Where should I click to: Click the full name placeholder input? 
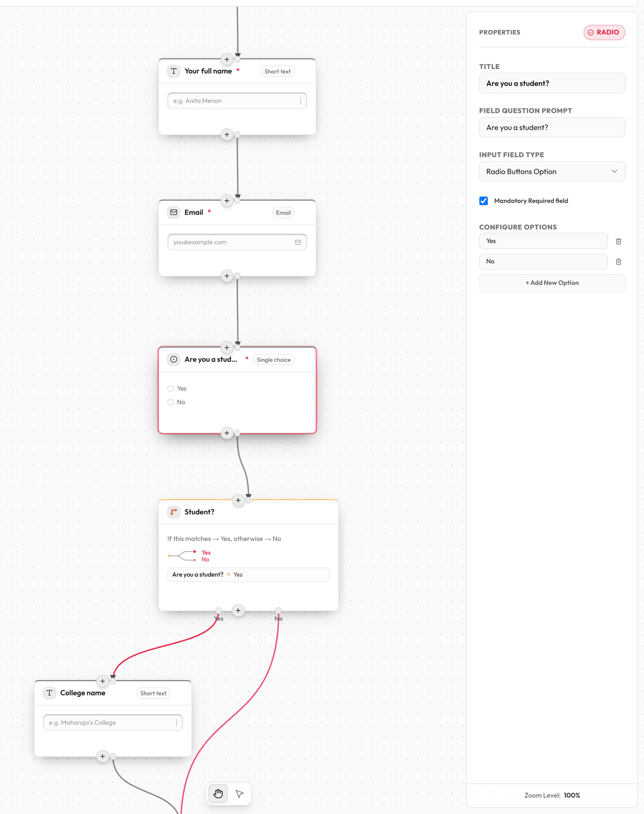237,101
